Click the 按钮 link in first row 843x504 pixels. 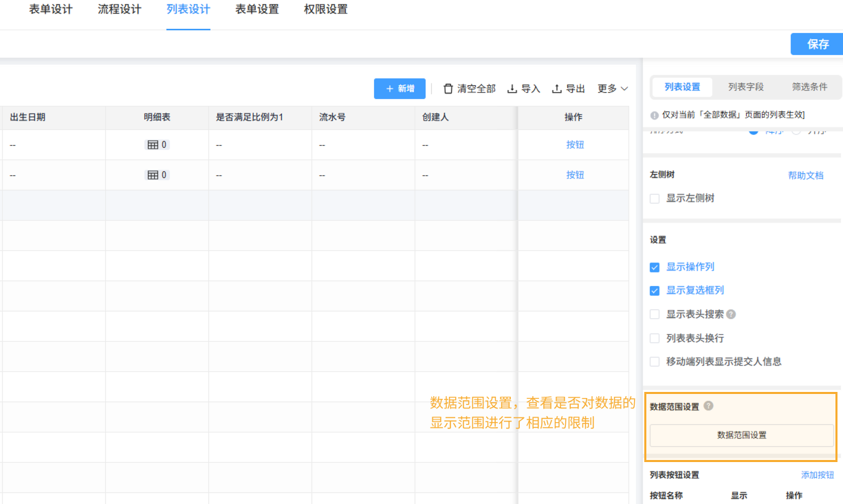[x=575, y=145]
